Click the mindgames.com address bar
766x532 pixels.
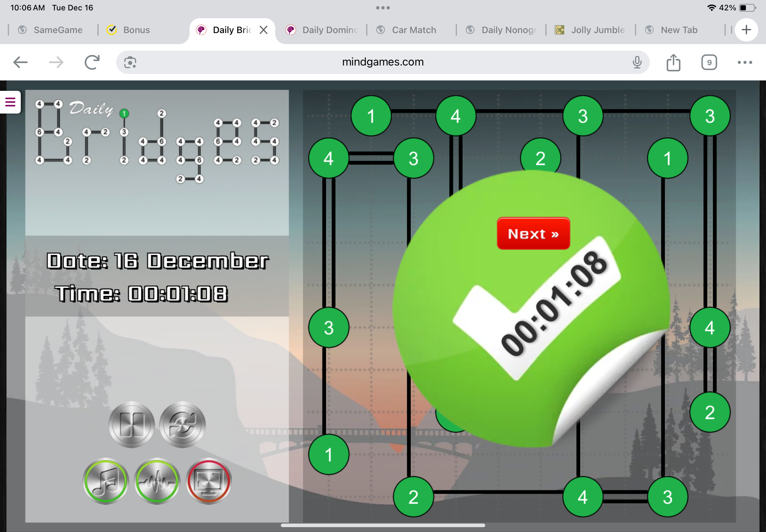click(x=382, y=62)
